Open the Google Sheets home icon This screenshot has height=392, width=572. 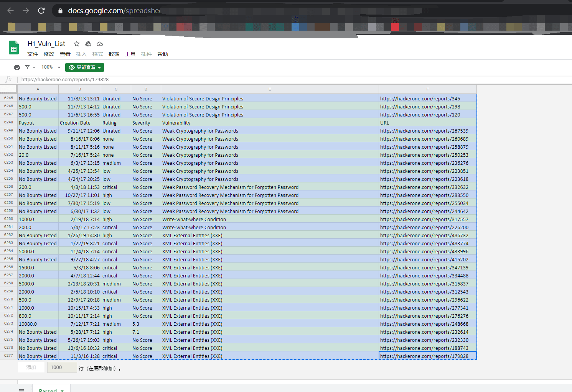tap(14, 48)
